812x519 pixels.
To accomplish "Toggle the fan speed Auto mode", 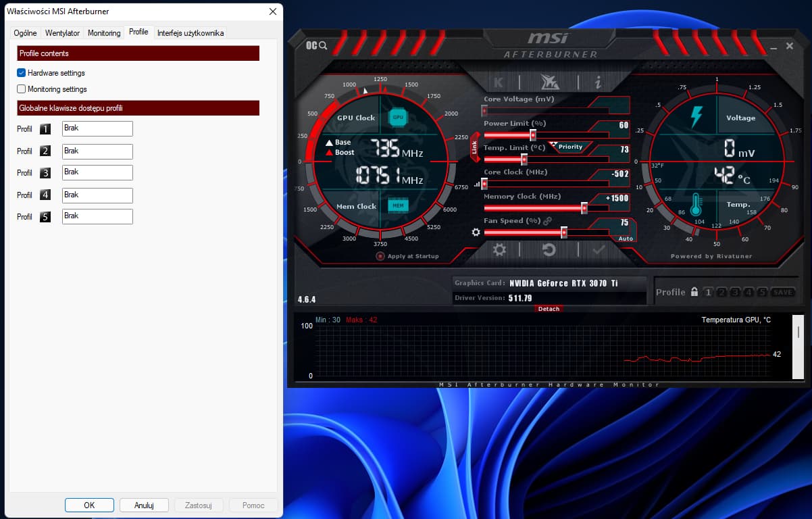I will [626, 239].
